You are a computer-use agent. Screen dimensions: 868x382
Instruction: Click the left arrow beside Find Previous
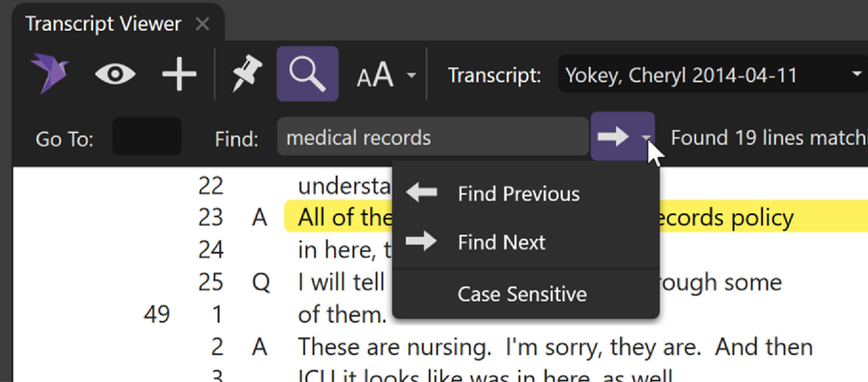tap(422, 192)
